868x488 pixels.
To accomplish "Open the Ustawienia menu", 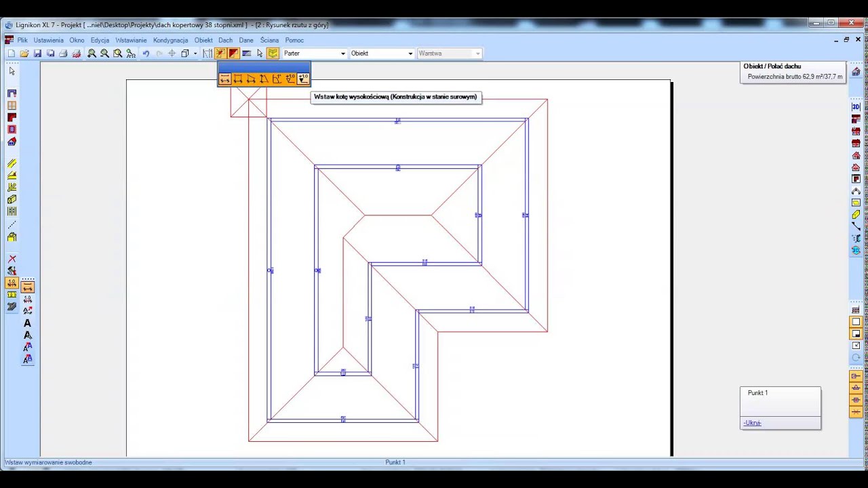I will [49, 40].
